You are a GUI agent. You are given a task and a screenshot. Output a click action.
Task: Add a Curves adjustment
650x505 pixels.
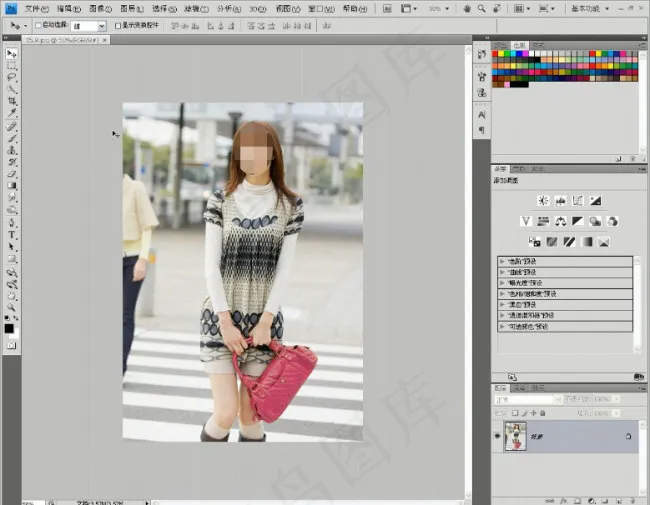pos(578,201)
